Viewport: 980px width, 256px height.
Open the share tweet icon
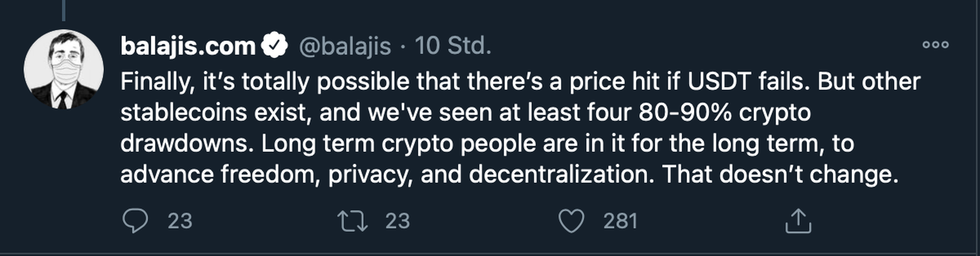click(x=798, y=221)
